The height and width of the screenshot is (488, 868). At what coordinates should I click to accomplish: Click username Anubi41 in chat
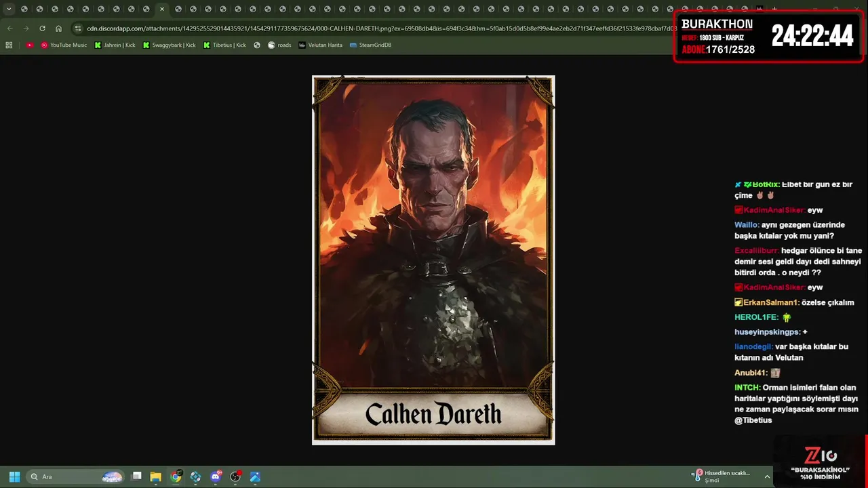coord(751,373)
